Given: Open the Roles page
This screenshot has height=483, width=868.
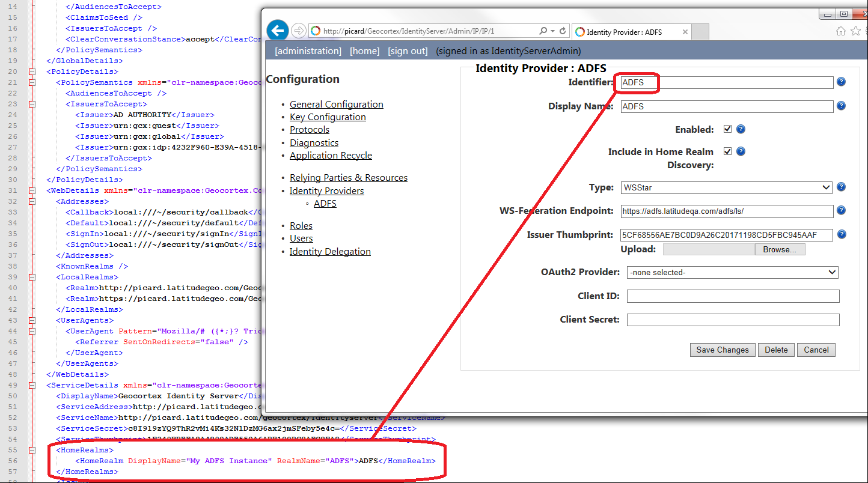Looking at the screenshot, I should click(x=301, y=226).
